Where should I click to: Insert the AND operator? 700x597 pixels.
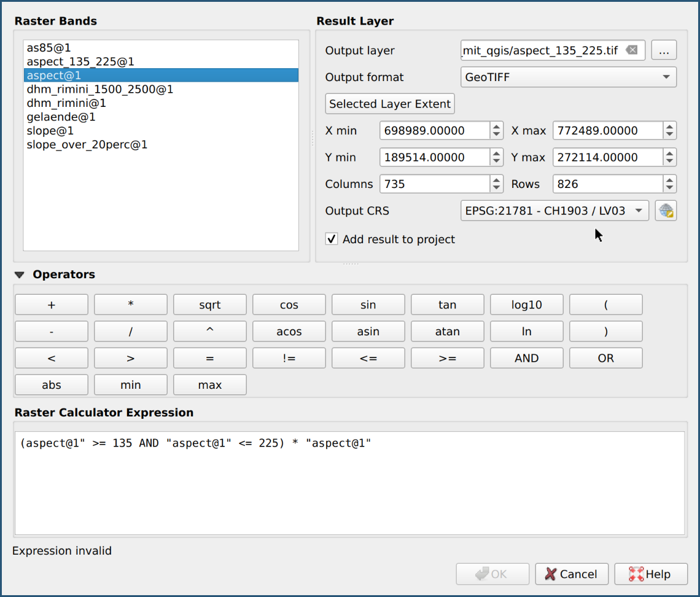(526, 358)
